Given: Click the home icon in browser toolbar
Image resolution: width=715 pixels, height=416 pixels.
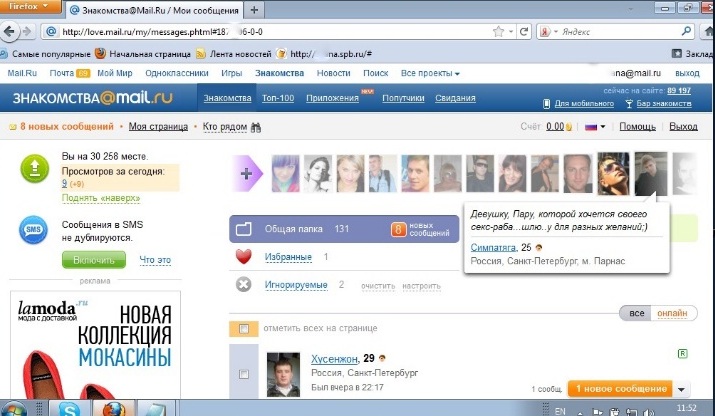Looking at the screenshot, I should click(x=708, y=31).
